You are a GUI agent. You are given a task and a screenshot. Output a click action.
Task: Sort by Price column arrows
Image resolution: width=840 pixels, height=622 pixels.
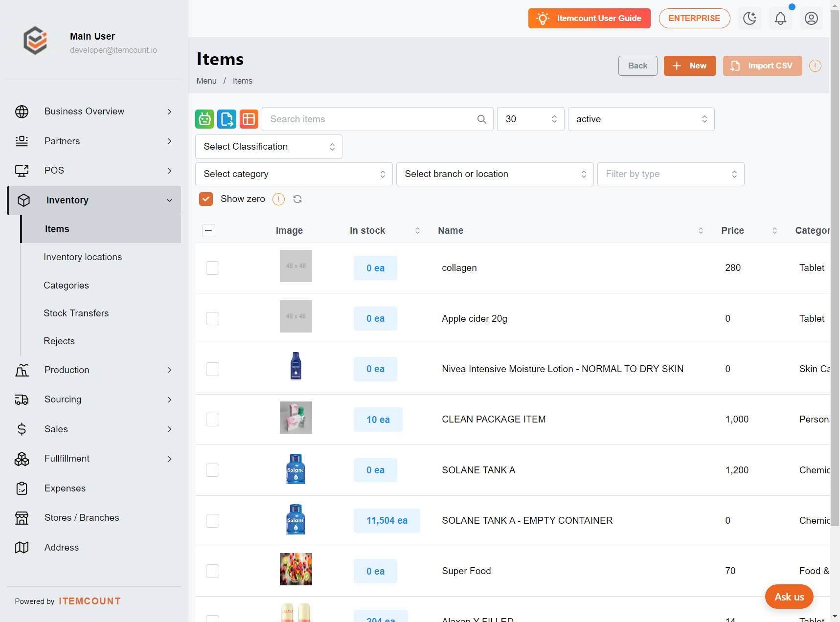click(774, 231)
